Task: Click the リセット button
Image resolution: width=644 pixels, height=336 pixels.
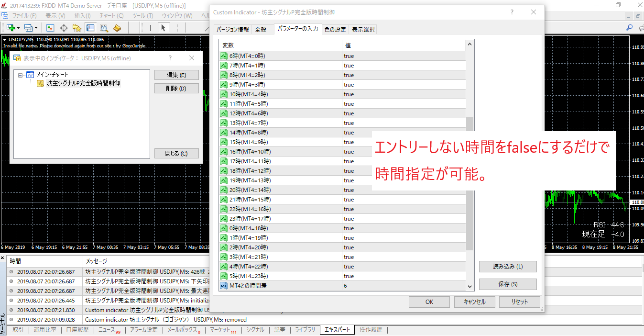Action: tap(520, 302)
